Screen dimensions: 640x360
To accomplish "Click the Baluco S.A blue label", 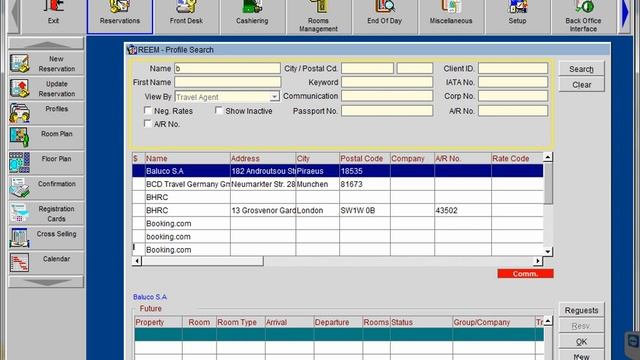I will [150, 297].
